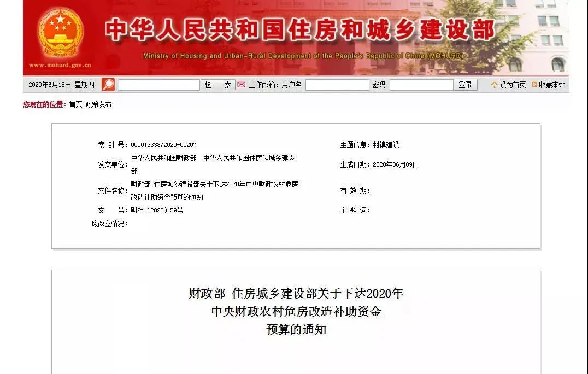This screenshot has width=588, height=374.
Task: Click the 废改立情况 label
Action: click(109, 223)
